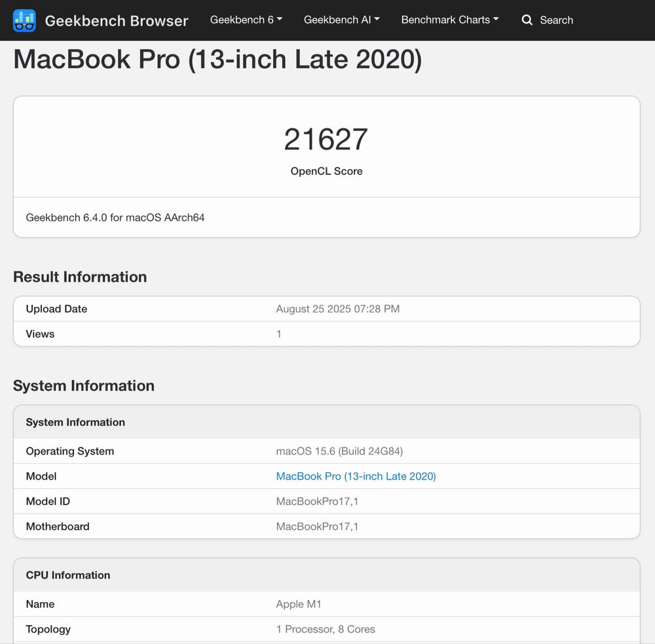This screenshot has width=655, height=644.
Task: Click the OpenCL Score label
Action: pos(326,171)
